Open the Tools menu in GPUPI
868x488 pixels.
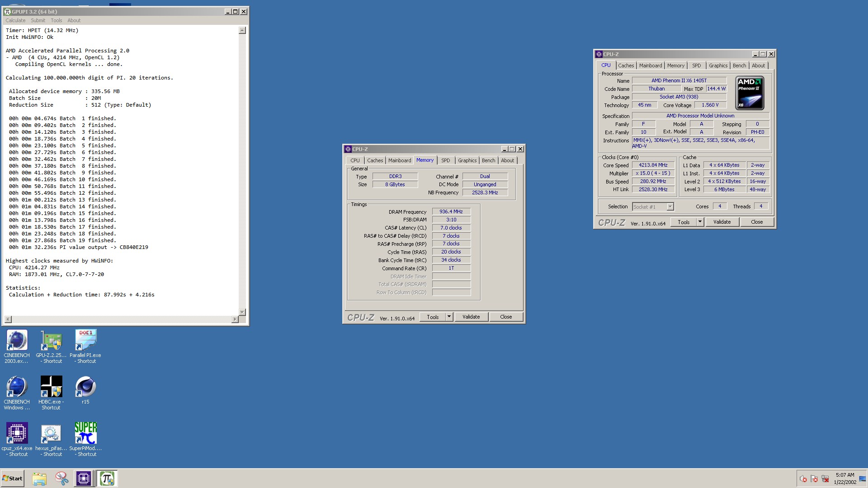(57, 20)
